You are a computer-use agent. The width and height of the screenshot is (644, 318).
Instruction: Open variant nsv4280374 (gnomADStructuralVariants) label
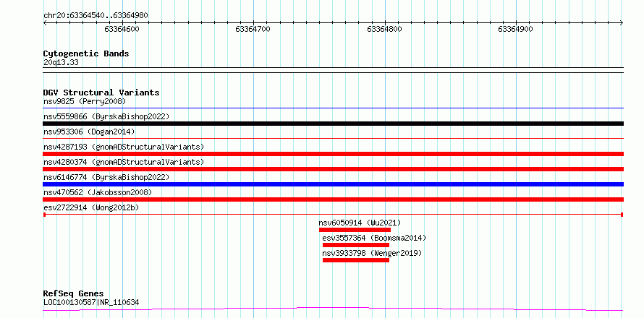click(124, 162)
